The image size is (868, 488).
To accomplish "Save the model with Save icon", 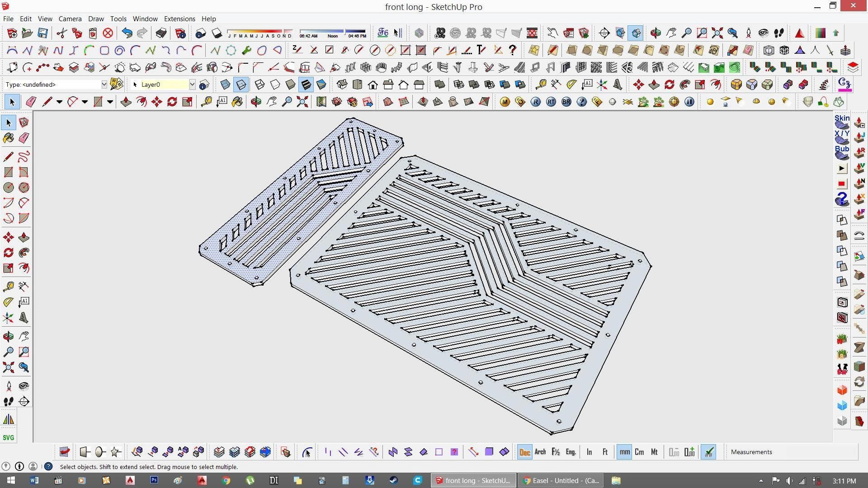I will pos(42,33).
